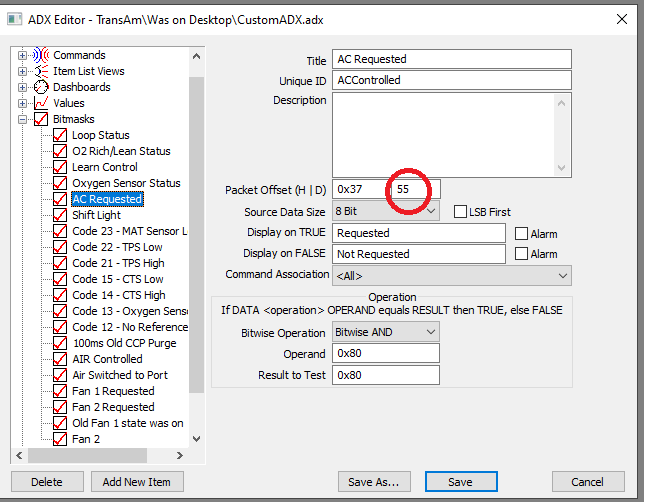Click the icon beside Shift Light
Image resolution: width=646 pixels, height=504 pixels.
point(60,215)
